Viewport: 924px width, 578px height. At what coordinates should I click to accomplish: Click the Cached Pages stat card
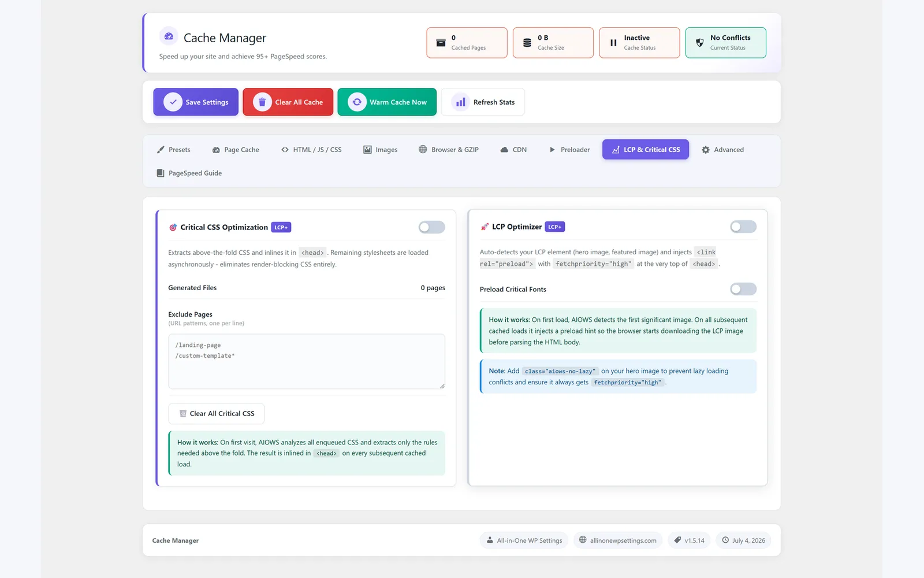pyautogui.click(x=467, y=43)
